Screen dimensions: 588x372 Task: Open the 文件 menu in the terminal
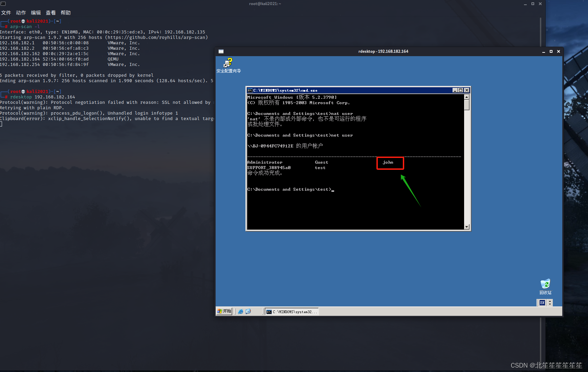click(6, 13)
